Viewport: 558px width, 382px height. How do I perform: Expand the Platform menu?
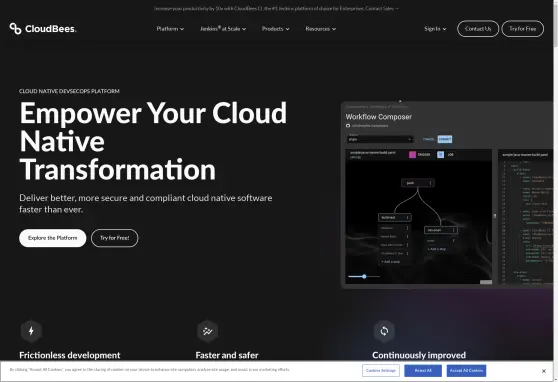tap(170, 29)
